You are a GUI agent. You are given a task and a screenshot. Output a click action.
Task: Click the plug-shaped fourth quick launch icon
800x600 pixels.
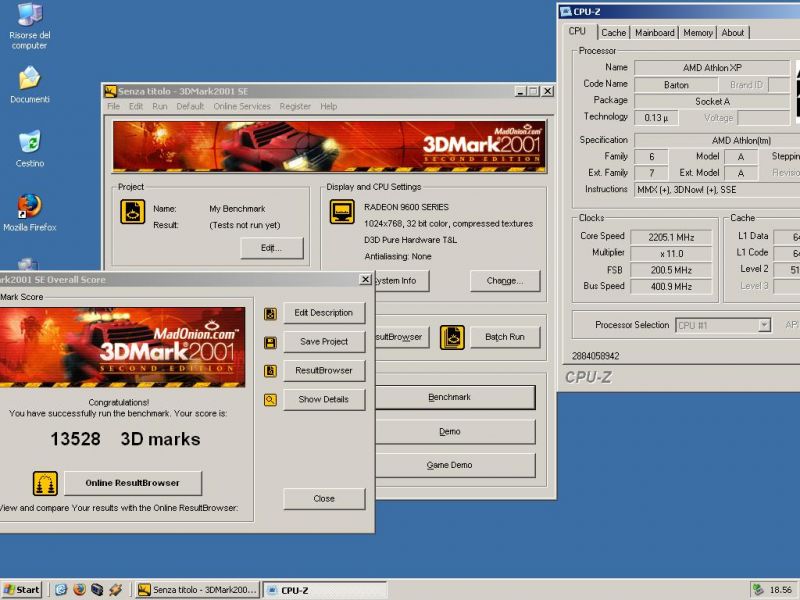pyautogui.click(x=115, y=590)
